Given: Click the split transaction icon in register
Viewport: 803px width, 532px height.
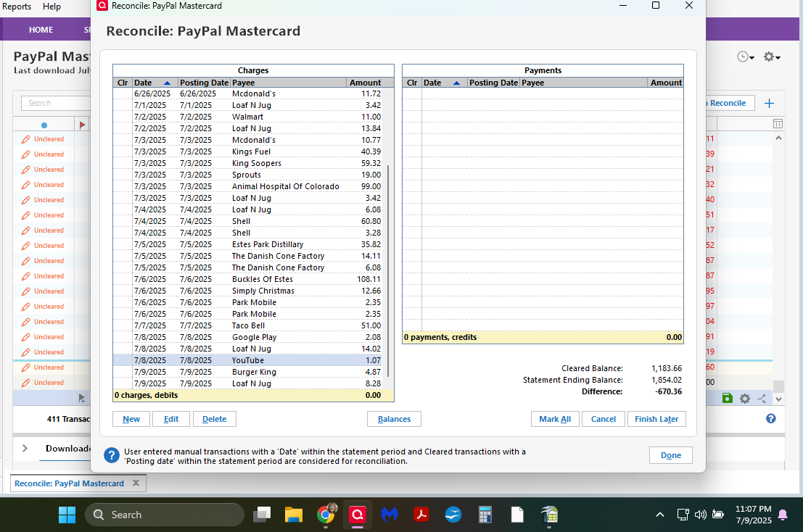Looking at the screenshot, I should click(x=762, y=399).
